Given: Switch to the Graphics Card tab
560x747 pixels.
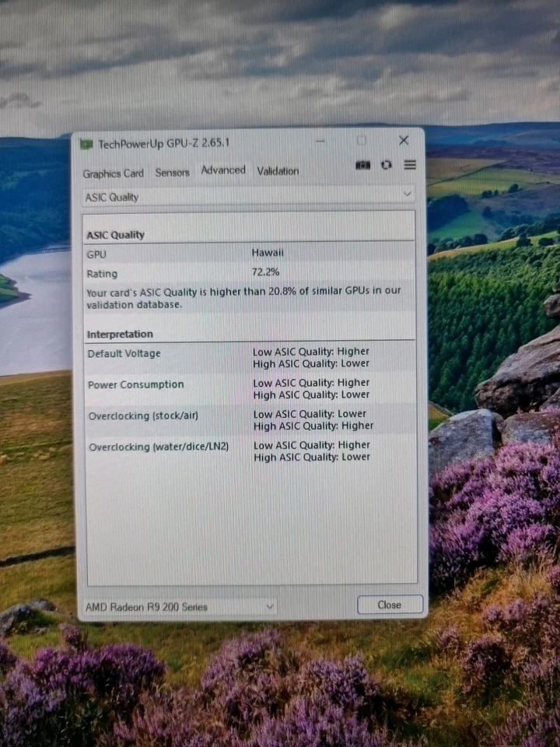Looking at the screenshot, I should 114,174.
